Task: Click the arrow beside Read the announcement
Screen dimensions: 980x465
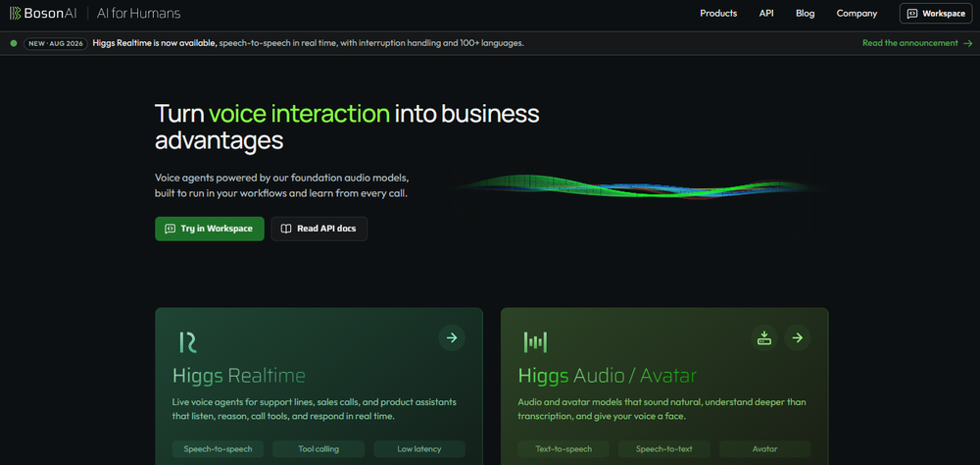Action: [967, 43]
